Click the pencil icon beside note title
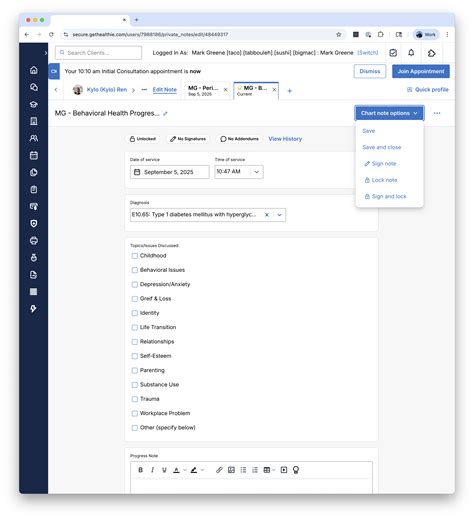The width and height of the screenshot is (474, 519). pos(165,114)
